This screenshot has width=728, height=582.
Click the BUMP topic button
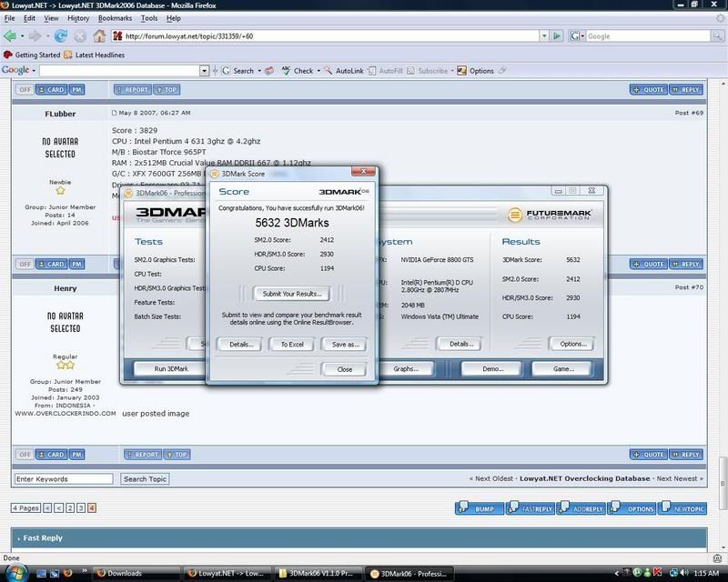pos(480,507)
